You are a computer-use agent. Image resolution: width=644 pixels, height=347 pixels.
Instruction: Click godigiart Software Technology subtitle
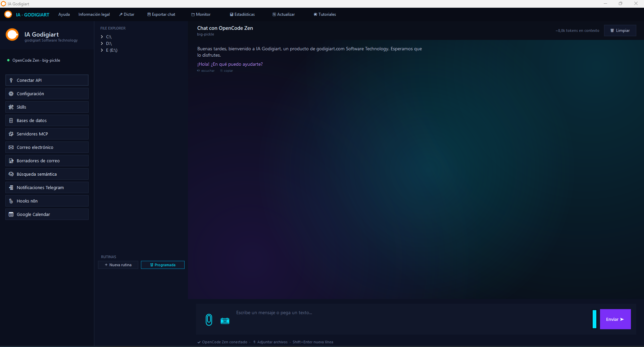coord(51,40)
